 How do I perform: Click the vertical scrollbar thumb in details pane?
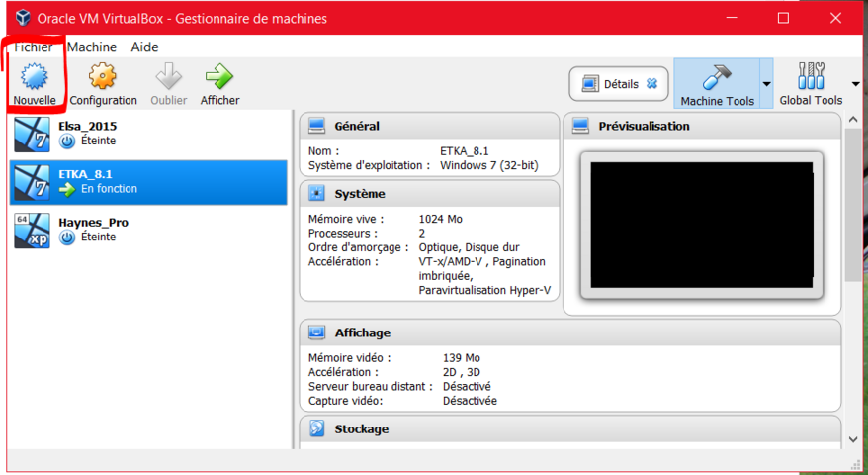coord(853,207)
